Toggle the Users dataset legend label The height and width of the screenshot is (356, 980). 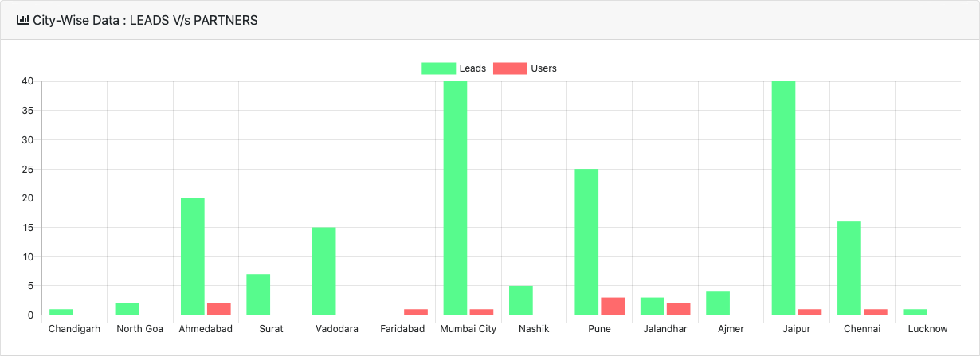(543, 68)
